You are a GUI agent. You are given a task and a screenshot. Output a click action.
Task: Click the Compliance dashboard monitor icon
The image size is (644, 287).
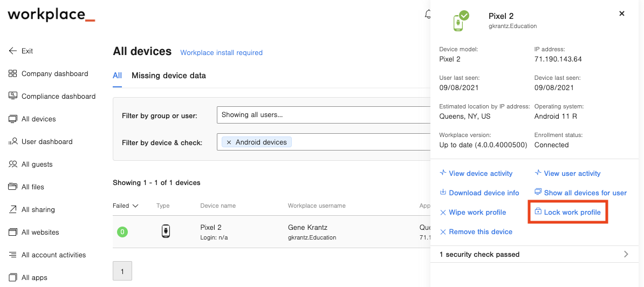click(x=13, y=95)
